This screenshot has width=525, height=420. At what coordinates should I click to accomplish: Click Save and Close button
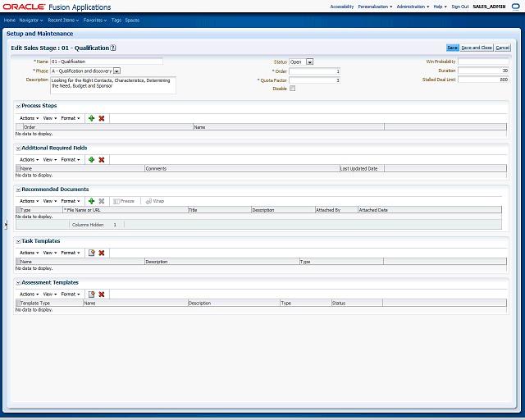click(x=477, y=48)
